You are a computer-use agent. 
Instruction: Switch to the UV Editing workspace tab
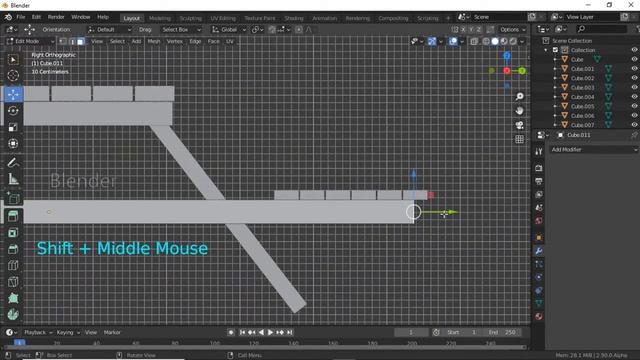click(223, 18)
